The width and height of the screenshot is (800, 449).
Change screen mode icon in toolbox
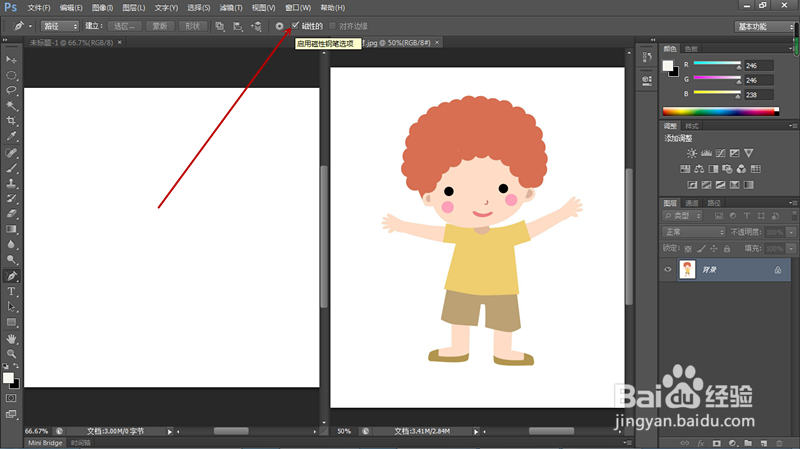coord(11,414)
